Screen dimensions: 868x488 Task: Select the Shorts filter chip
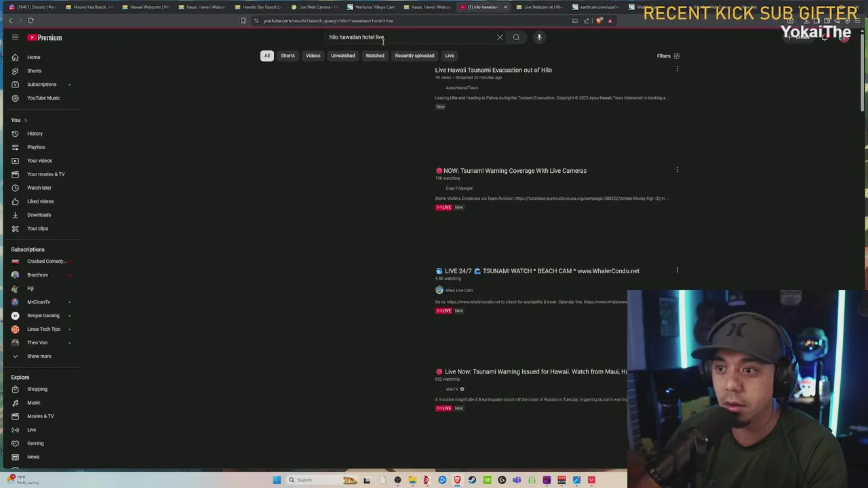[x=288, y=56]
